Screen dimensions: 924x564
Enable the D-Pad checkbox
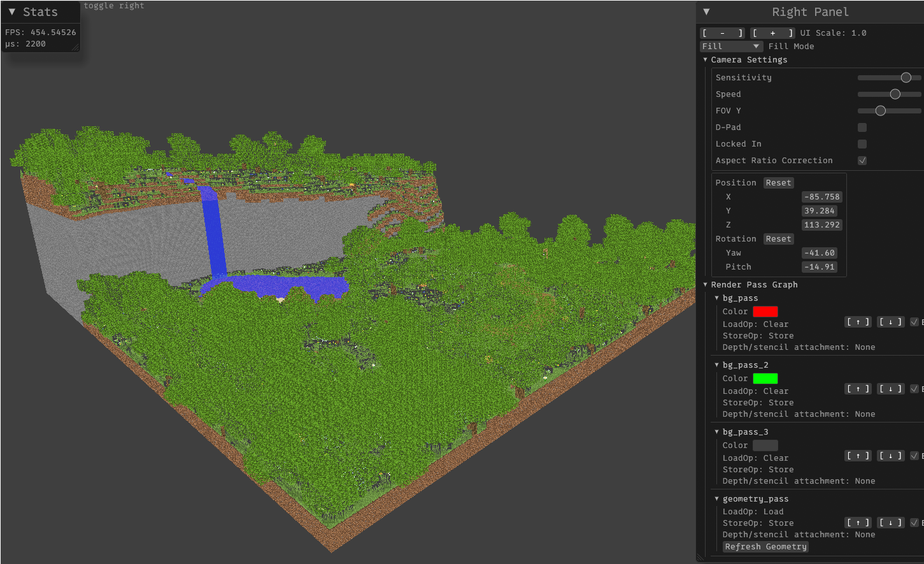pyautogui.click(x=862, y=127)
